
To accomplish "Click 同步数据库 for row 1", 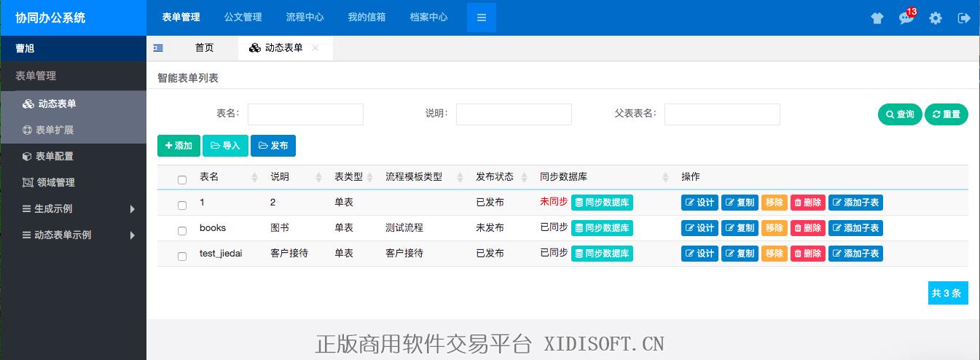I will (x=602, y=203).
